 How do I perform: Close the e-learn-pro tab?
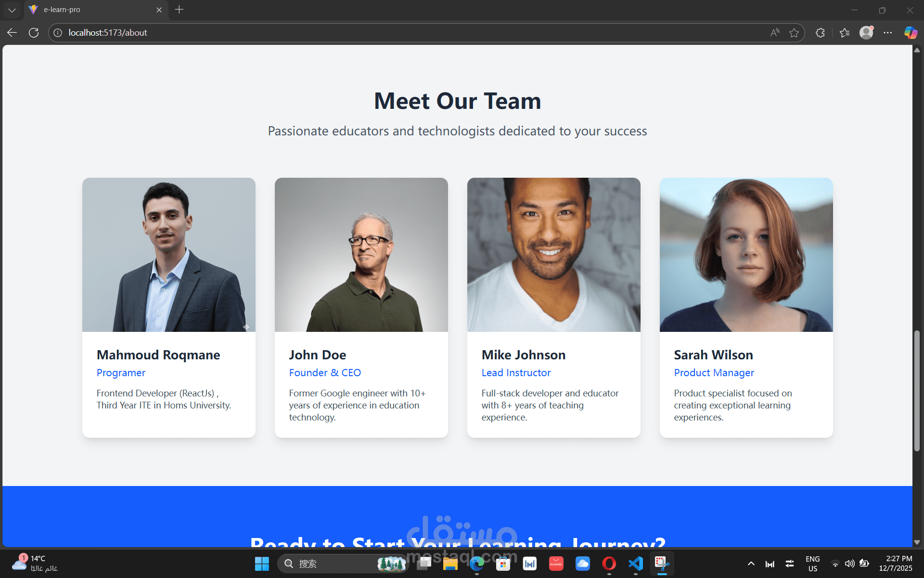tap(159, 10)
